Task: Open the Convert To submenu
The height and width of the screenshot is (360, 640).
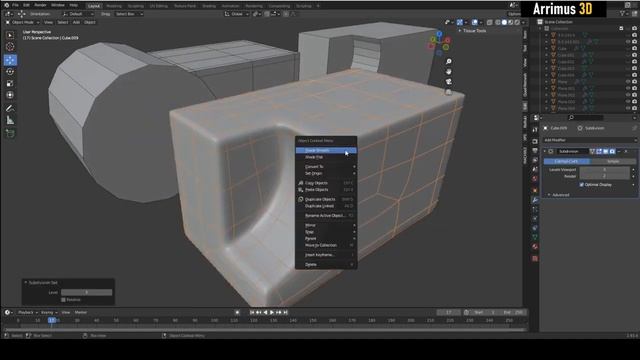Action: pos(326,167)
